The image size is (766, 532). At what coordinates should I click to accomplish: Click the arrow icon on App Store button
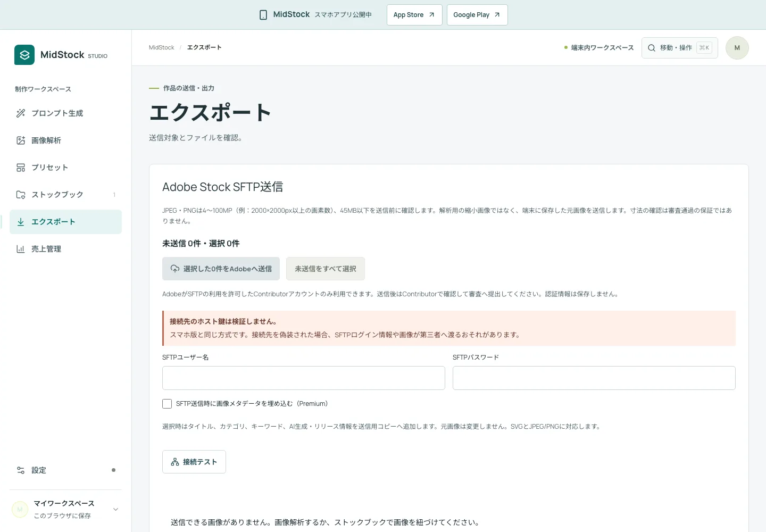431,15
